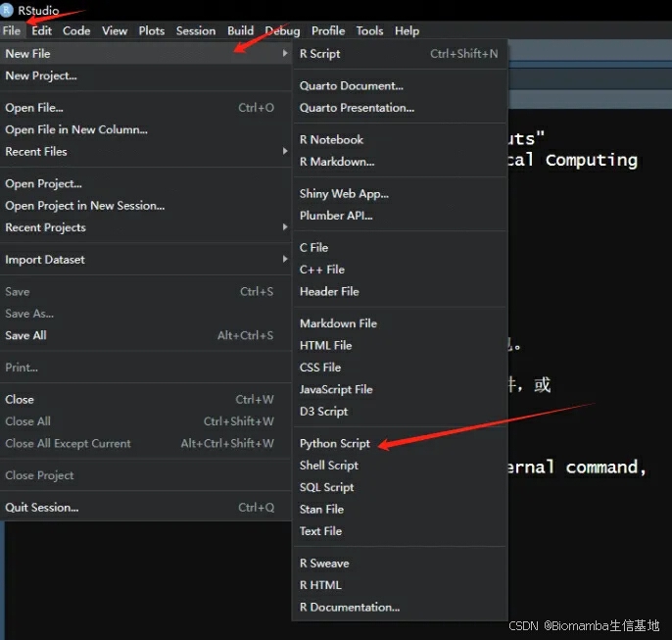This screenshot has height=640, width=672.
Task: Choose Open Project in New Session...
Action: 146,206
